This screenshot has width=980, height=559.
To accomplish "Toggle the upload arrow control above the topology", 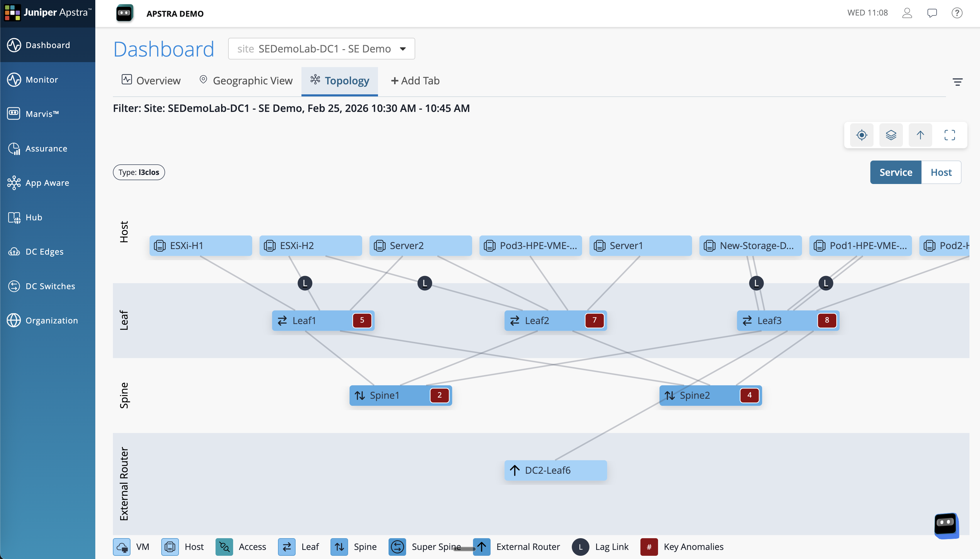I will (920, 135).
